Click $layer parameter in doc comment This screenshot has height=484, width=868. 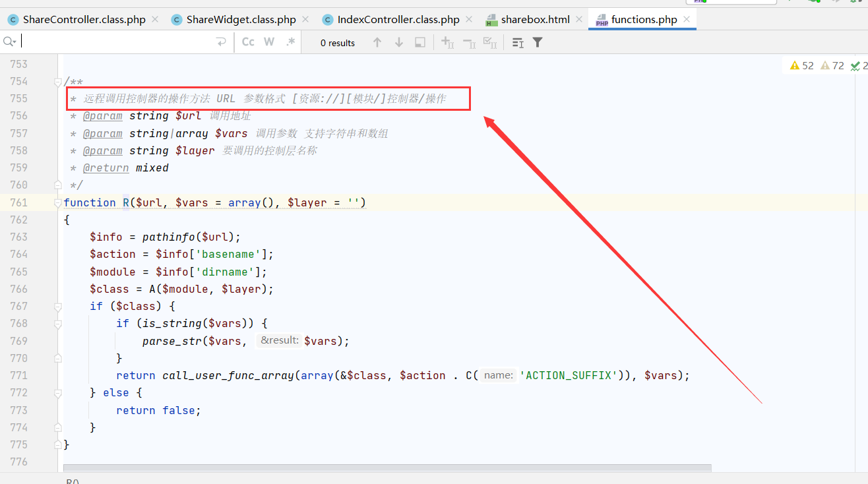[x=195, y=151]
